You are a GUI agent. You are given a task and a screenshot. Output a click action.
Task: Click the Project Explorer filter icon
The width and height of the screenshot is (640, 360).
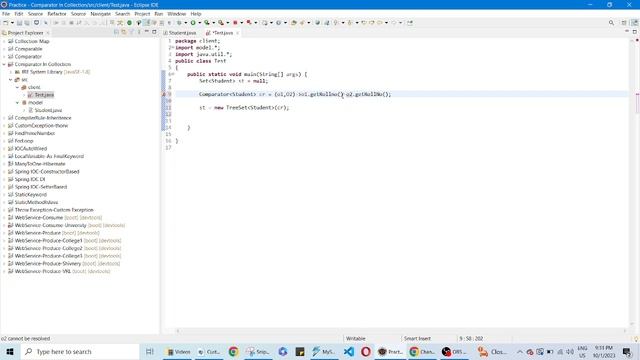(131, 32)
